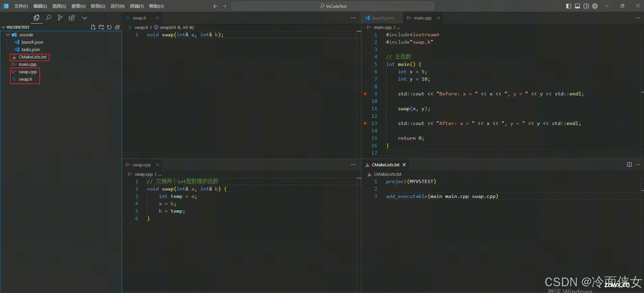644x293 pixels.
Task: Toggle the primary side bar layout icon
Action: click(x=569, y=6)
